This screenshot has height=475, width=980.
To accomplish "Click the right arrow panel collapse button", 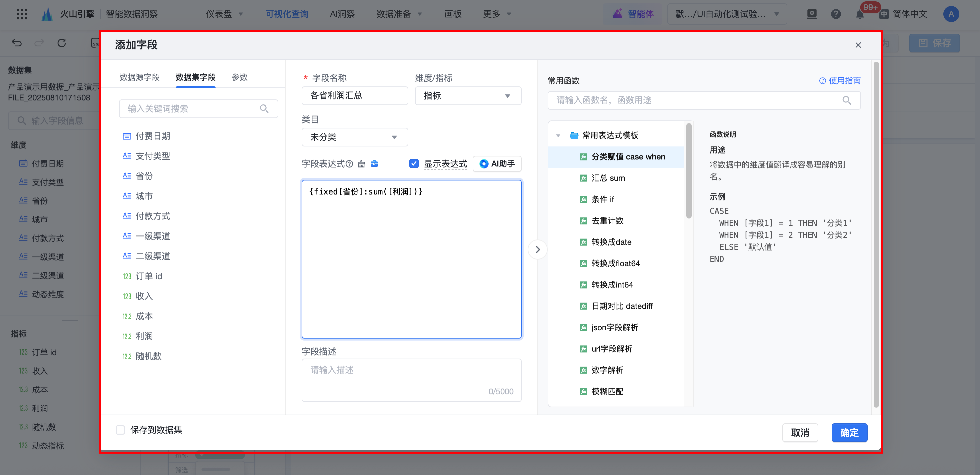I will pos(538,250).
